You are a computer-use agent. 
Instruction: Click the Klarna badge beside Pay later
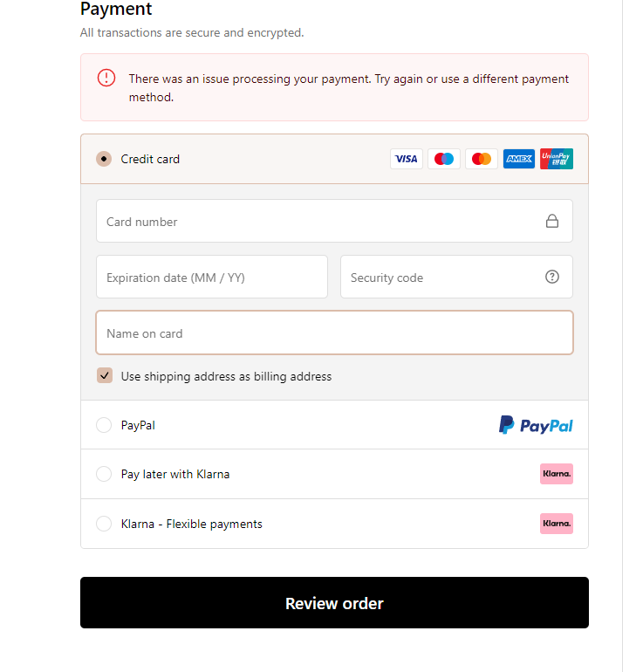tap(557, 474)
